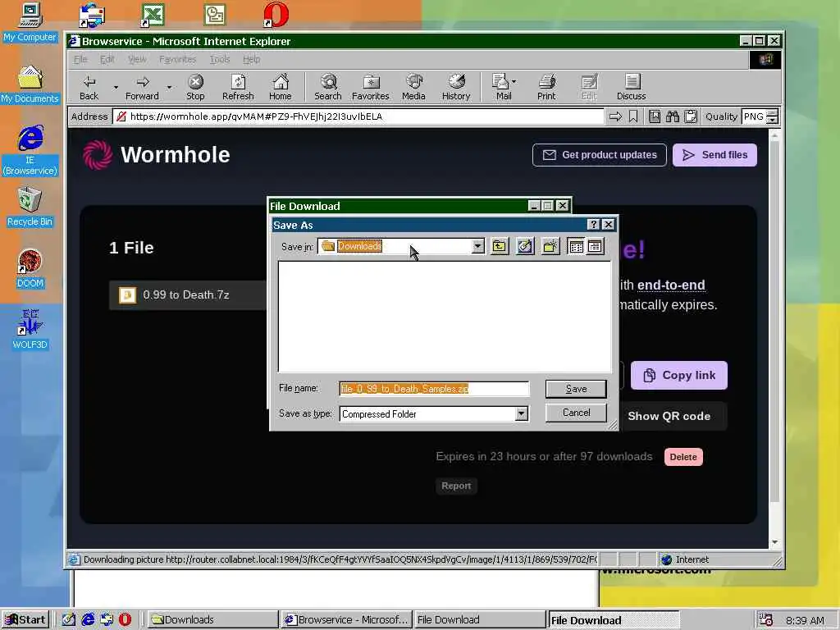Image resolution: width=840 pixels, height=630 pixels.
Task: Click the end-to-end link text
Action: pyautogui.click(x=671, y=285)
